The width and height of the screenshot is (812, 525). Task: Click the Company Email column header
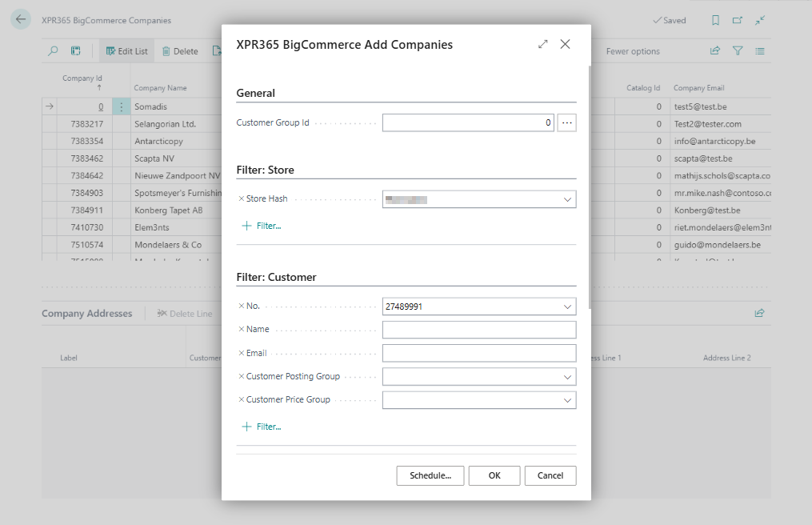click(x=698, y=88)
